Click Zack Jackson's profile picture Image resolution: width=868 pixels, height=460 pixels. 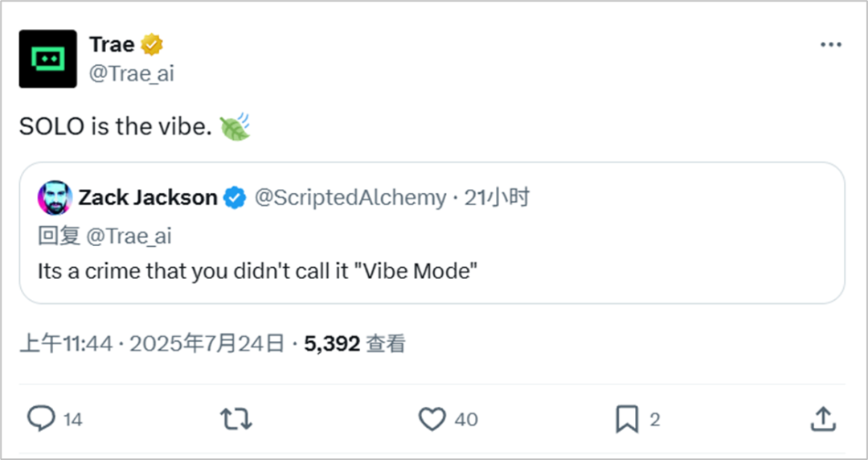point(55,198)
